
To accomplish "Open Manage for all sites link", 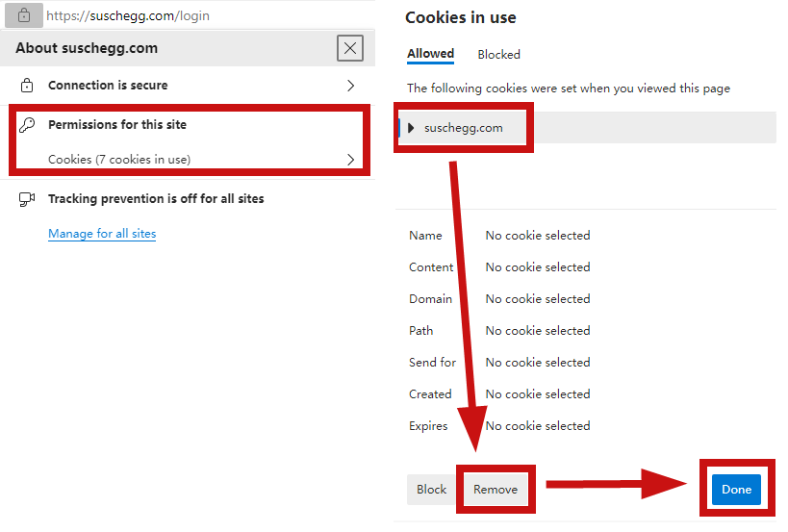I will pos(102,234).
